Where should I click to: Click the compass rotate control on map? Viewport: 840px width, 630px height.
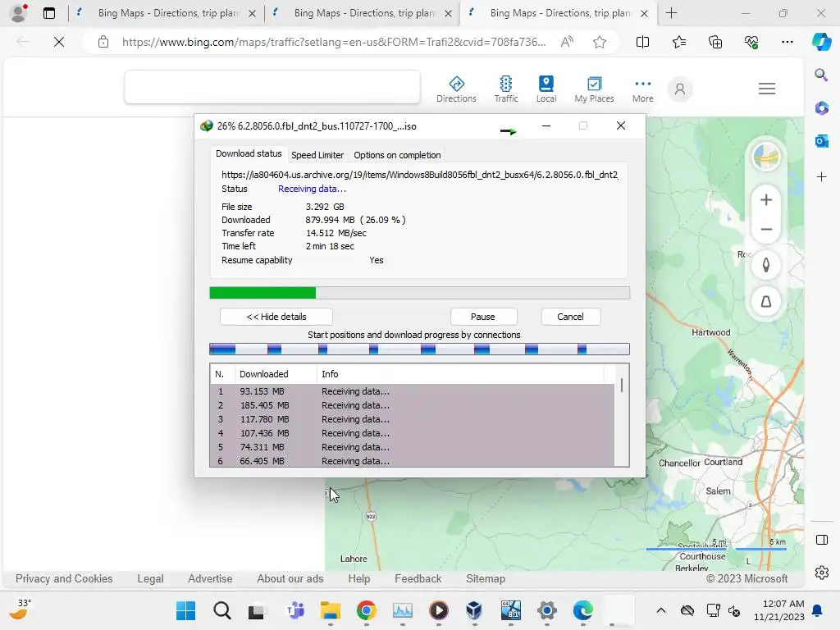tap(766, 265)
